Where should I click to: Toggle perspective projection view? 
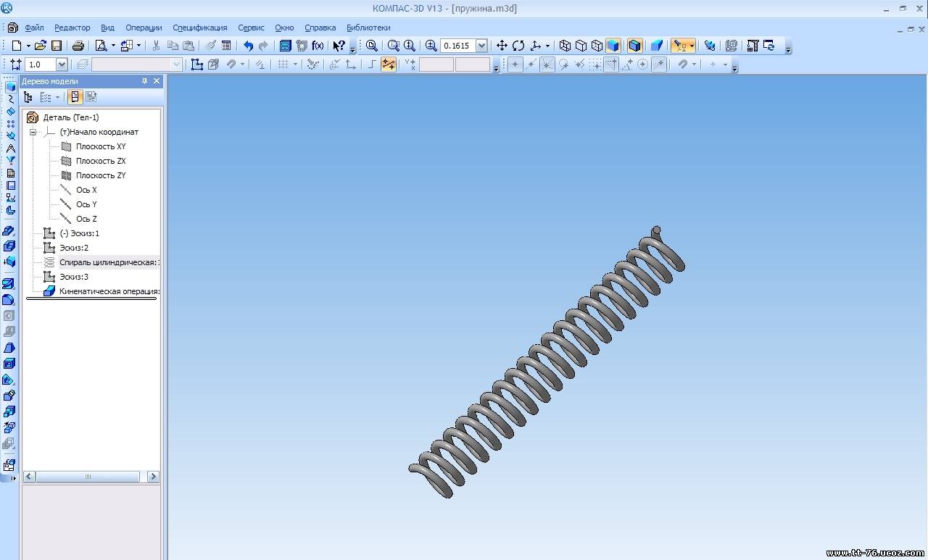click(657, 46)
